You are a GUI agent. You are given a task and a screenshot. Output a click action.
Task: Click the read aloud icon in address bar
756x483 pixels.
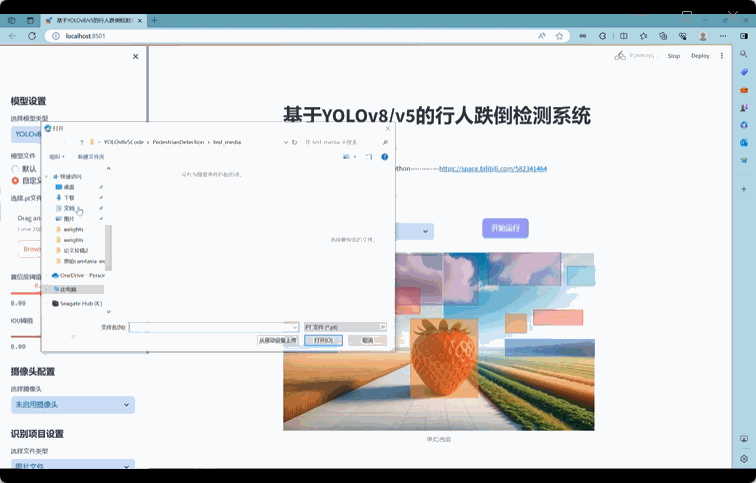(542, 36)
